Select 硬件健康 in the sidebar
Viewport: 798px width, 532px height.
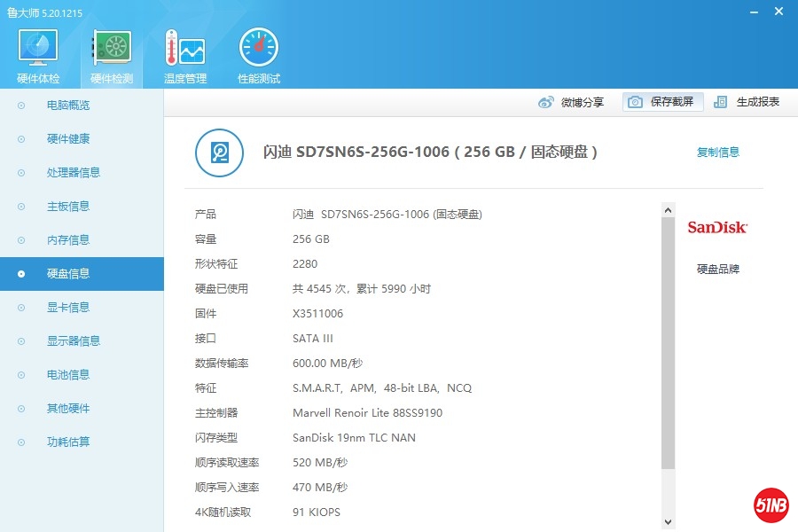[68, 139]
